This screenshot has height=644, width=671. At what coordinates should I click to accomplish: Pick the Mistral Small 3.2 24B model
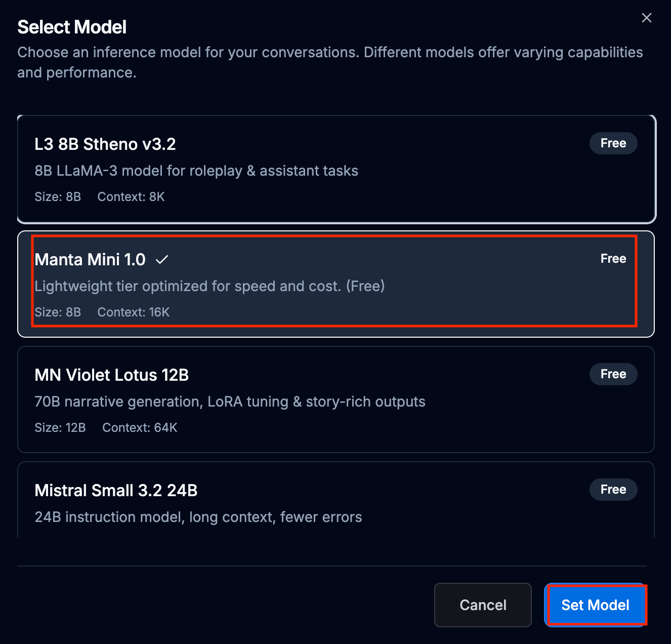(116, 491)
